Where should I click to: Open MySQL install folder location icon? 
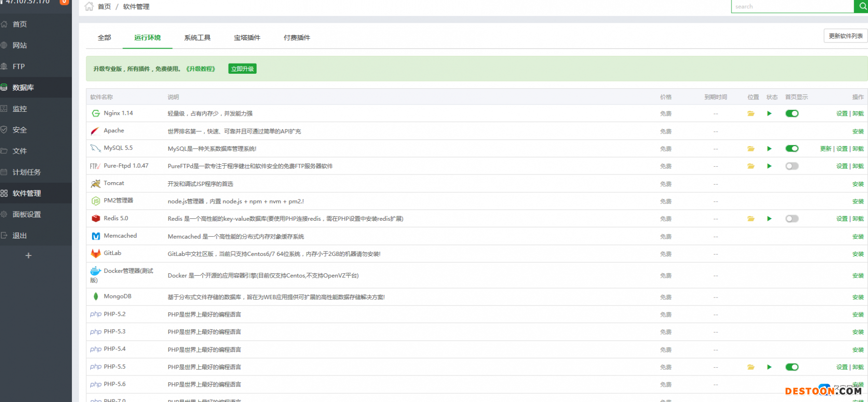[751, 149]
